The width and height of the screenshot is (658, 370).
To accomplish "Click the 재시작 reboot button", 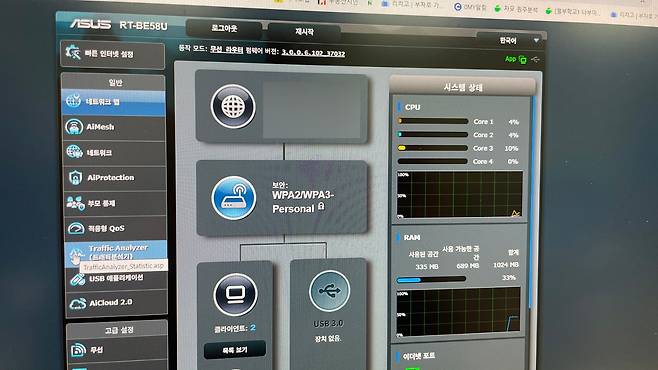I will [304, 32].
